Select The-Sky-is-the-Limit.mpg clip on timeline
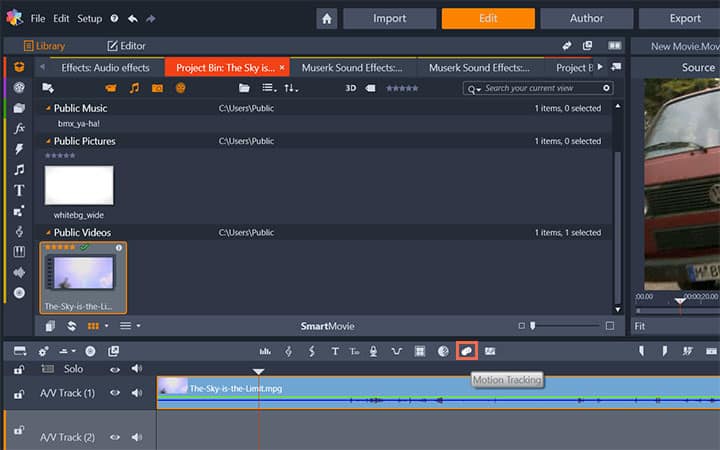Viewport: 720px width, 450px height. 438,393
